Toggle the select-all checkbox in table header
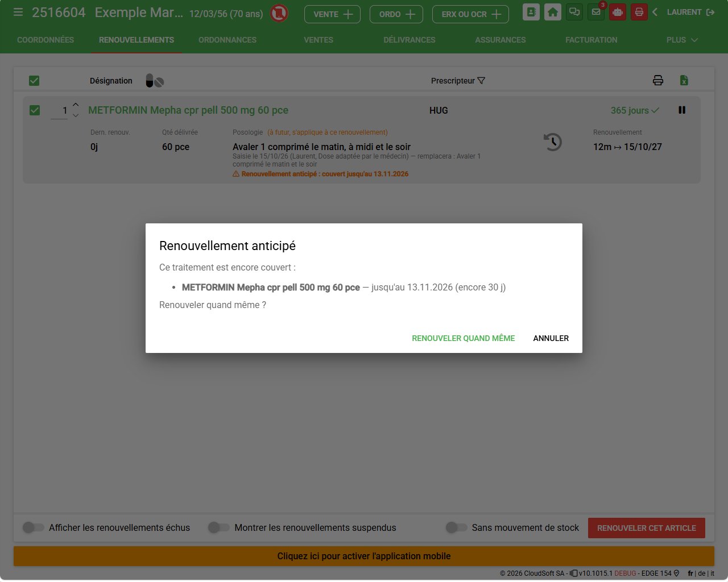This screenshot has width=728, height=582. (34, 81)
